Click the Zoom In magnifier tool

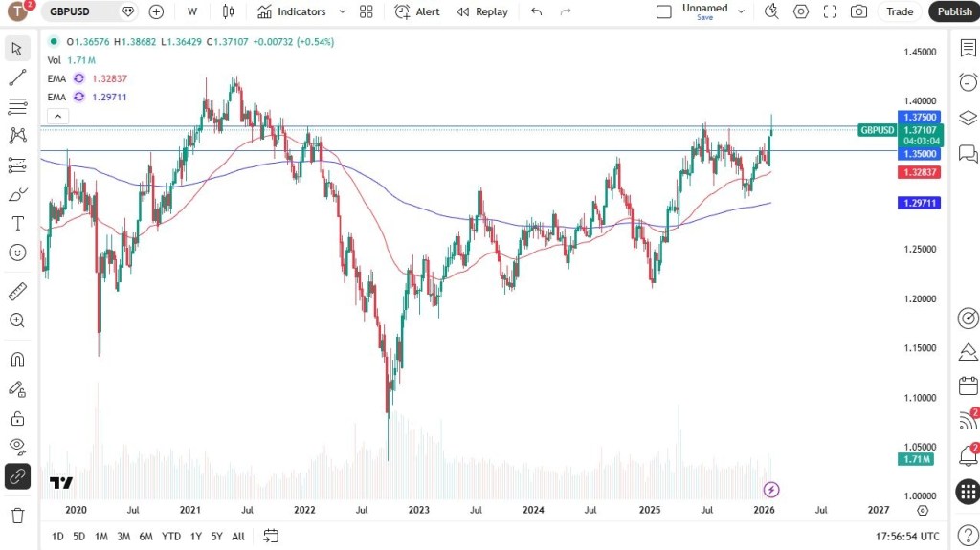17,320
